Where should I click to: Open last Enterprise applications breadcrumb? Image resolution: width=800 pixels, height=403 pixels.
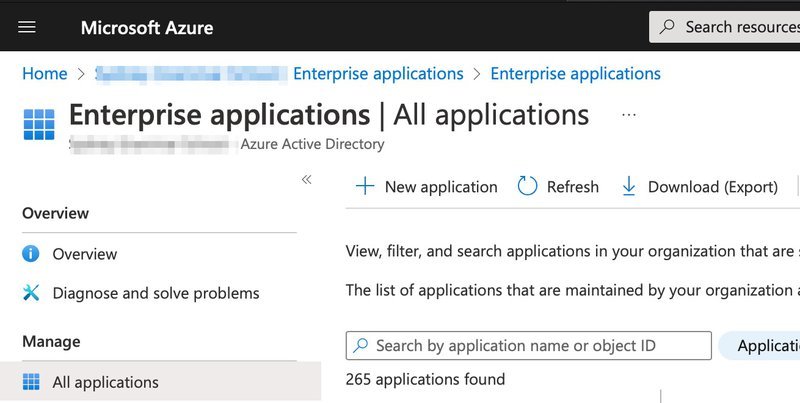click(576, 73)
